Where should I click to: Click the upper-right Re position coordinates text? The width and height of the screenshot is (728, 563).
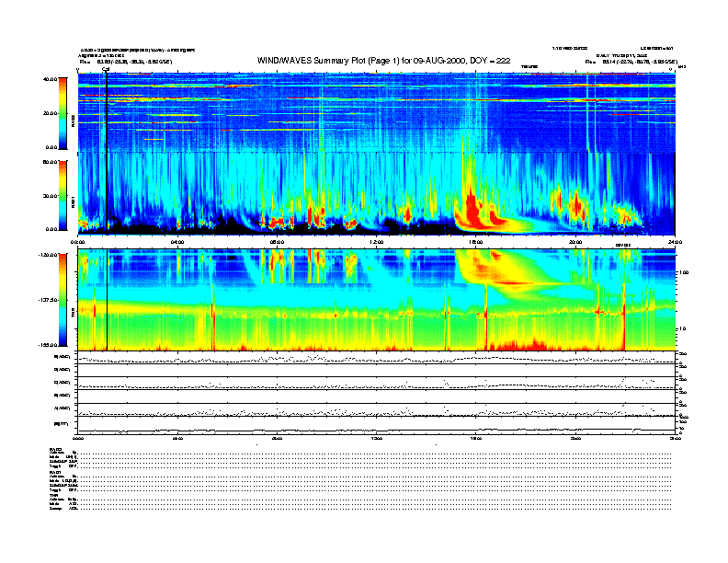pyautogui.click(x=631, y=62)
